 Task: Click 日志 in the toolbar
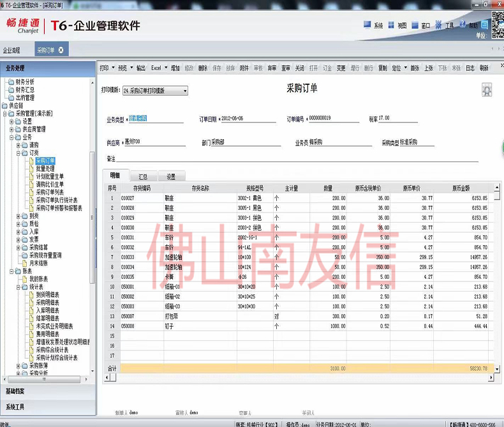(x=470, y=68)
